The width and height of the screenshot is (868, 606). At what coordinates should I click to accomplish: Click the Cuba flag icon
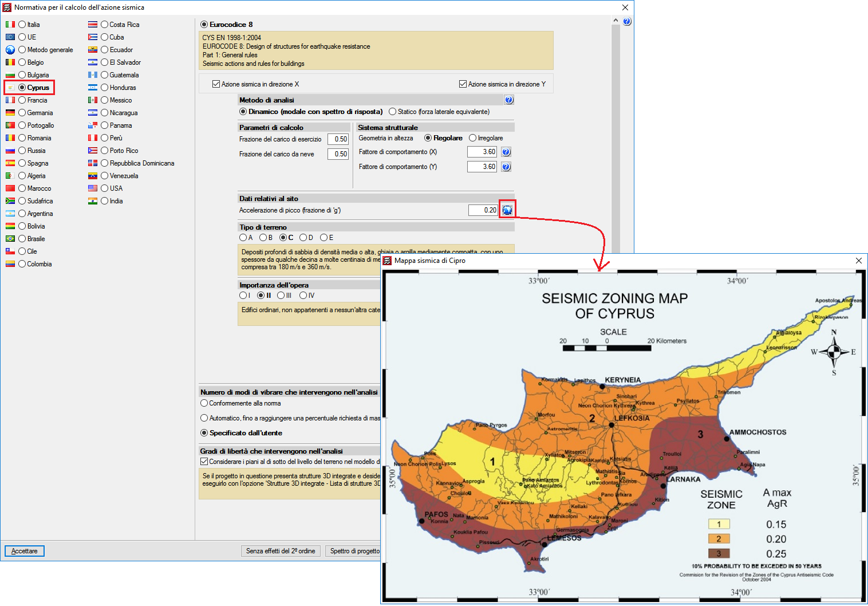tap(93, 37)
